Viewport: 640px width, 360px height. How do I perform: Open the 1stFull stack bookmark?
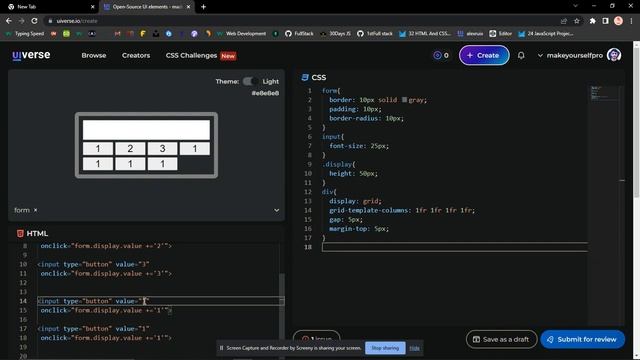point(375,33)
